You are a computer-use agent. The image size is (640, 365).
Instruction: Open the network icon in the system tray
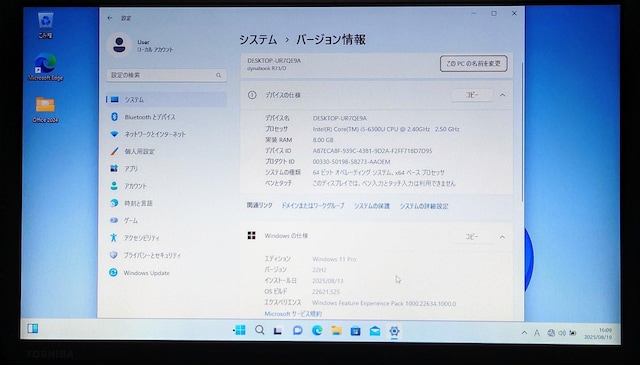point(551,333)
